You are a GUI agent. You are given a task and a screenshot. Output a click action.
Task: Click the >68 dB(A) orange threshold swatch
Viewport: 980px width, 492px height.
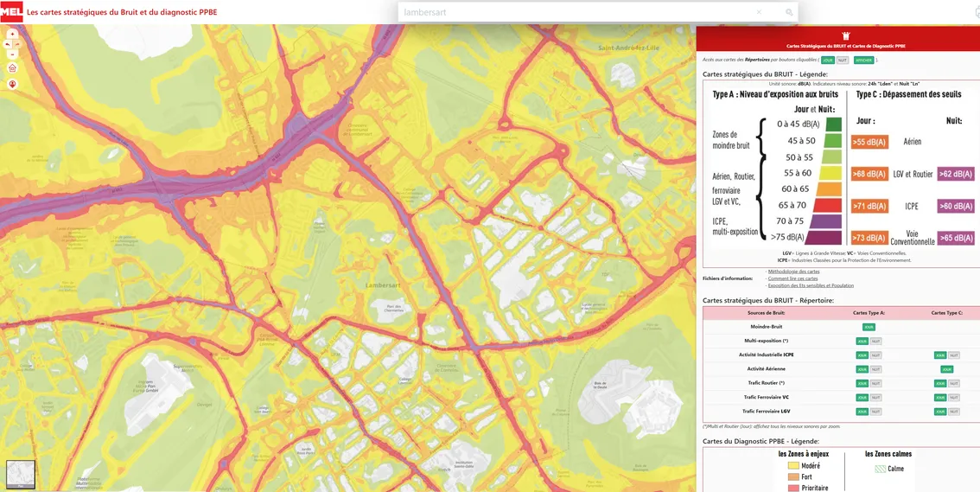(869, 174)
